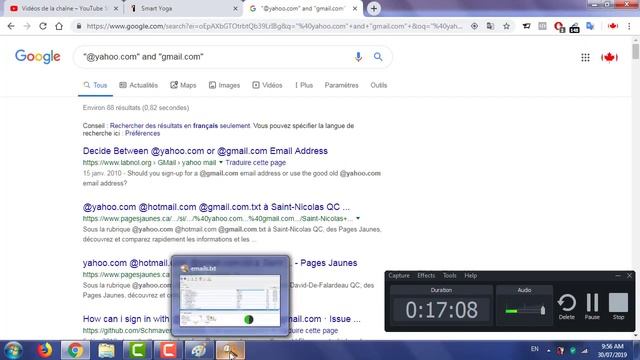Expand dropdown arrow beside pagesjaunes Saint-Nicolas URL
640x360 pixels.
click(x=358, y=218)
